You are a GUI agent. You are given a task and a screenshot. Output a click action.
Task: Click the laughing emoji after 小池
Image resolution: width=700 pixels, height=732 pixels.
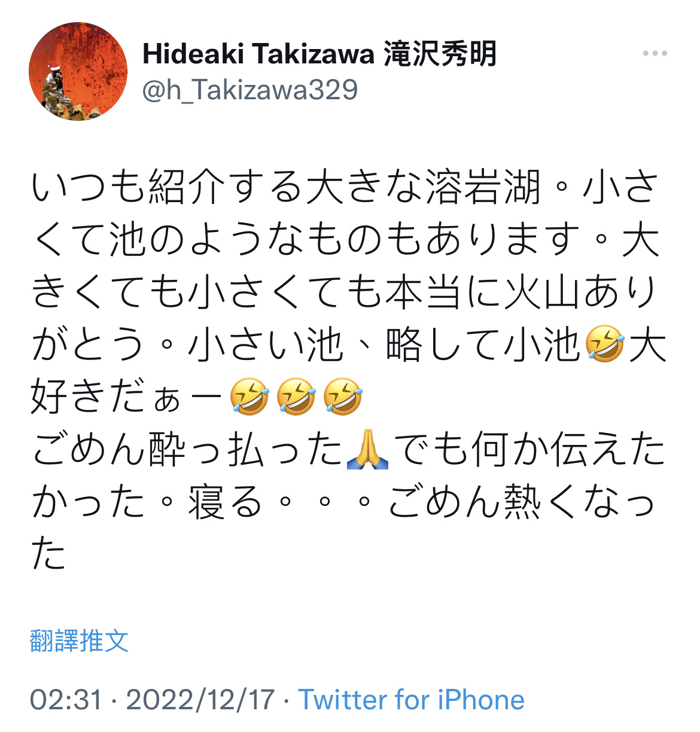[605, 345]
